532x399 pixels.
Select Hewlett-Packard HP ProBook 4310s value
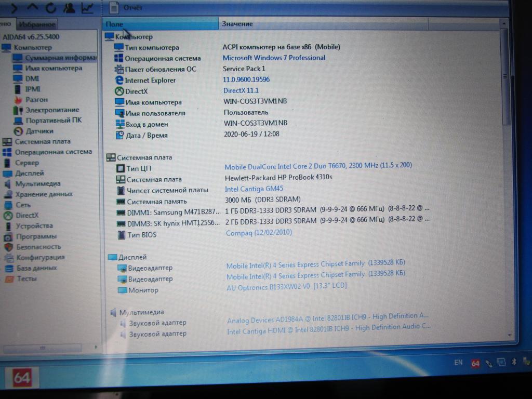pos(278,178)
